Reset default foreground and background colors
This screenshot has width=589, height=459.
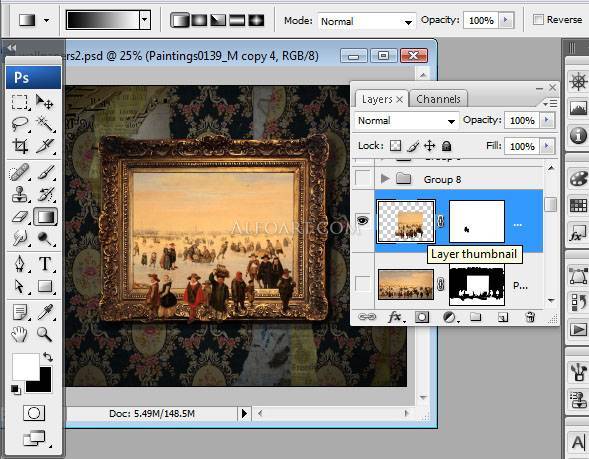pyautogui.click(x=16, y=390)
